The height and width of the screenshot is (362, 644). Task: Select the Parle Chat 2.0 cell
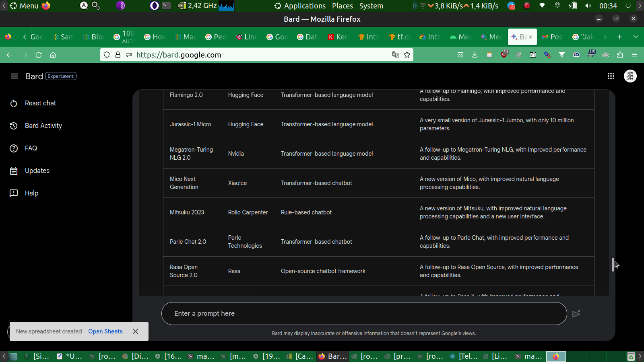[188, 242]
